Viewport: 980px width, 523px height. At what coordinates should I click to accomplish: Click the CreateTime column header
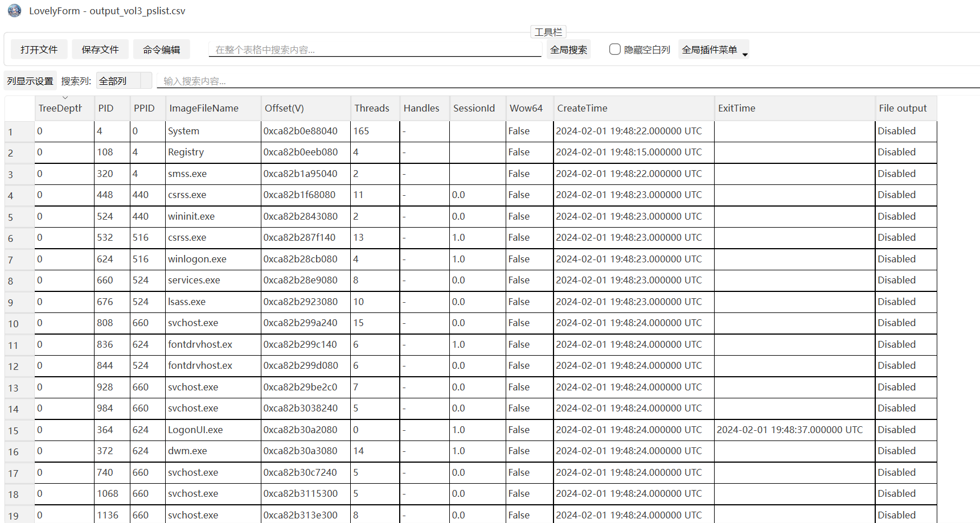[634, 108]
